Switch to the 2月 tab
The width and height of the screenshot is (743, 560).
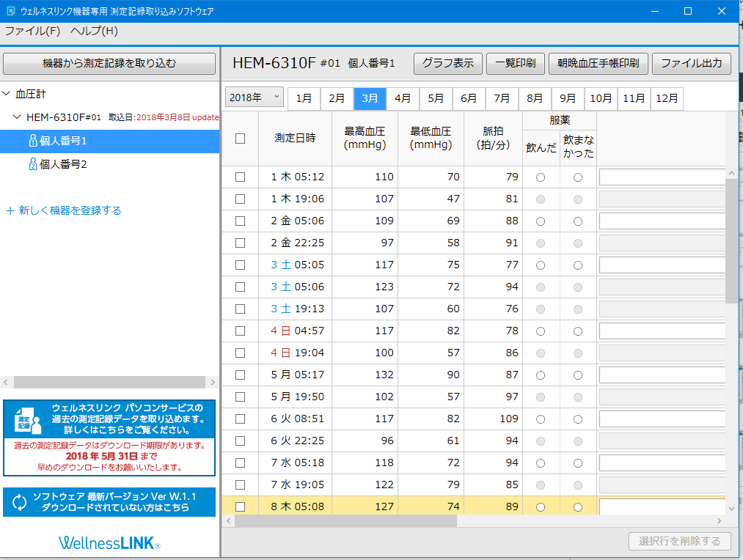coord(337,98)
